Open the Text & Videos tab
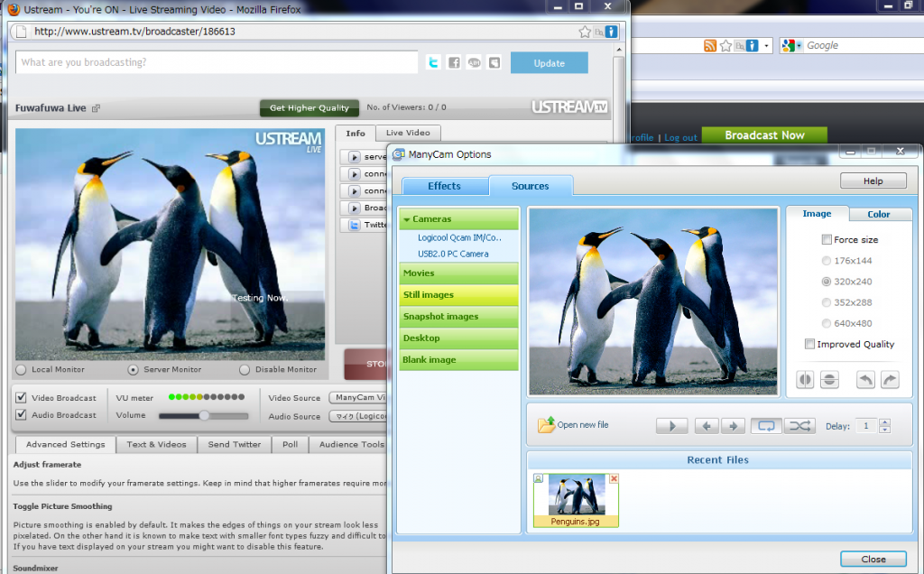Screen dimensions: 924x574 pos(156,444)
